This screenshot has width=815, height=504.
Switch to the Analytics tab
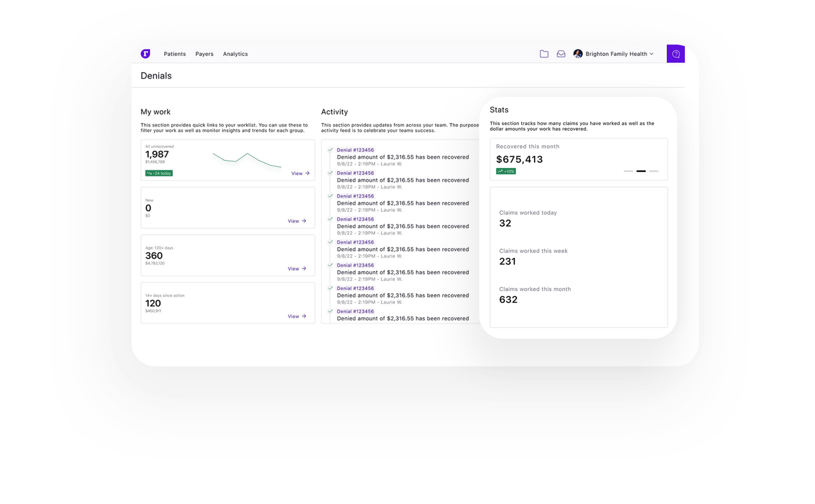[235, 54]
